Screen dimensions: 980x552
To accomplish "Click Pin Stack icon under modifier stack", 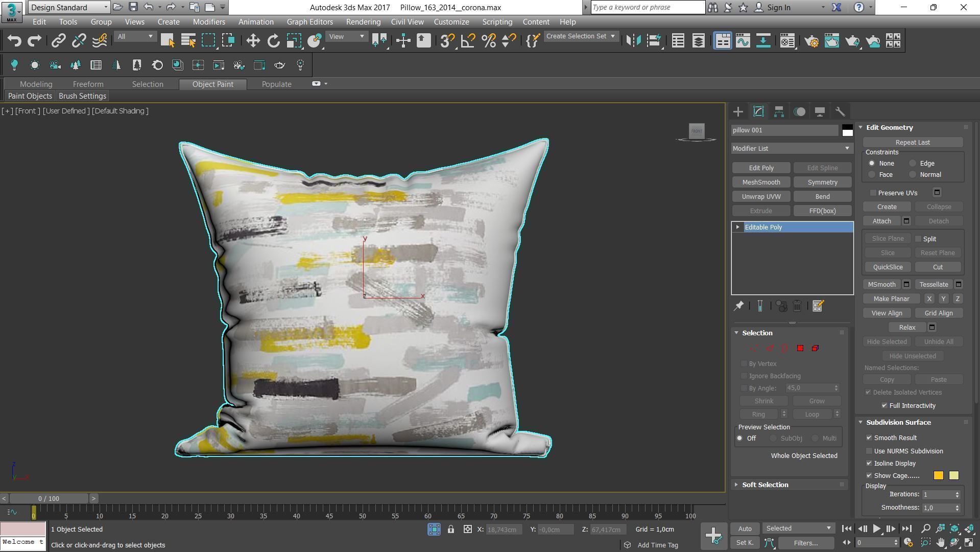I will click(738, 306).
